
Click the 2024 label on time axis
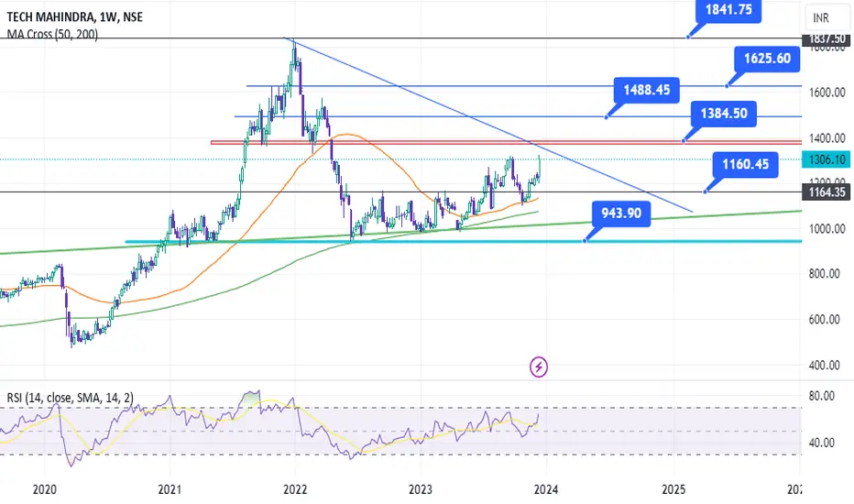pos(546,490)
